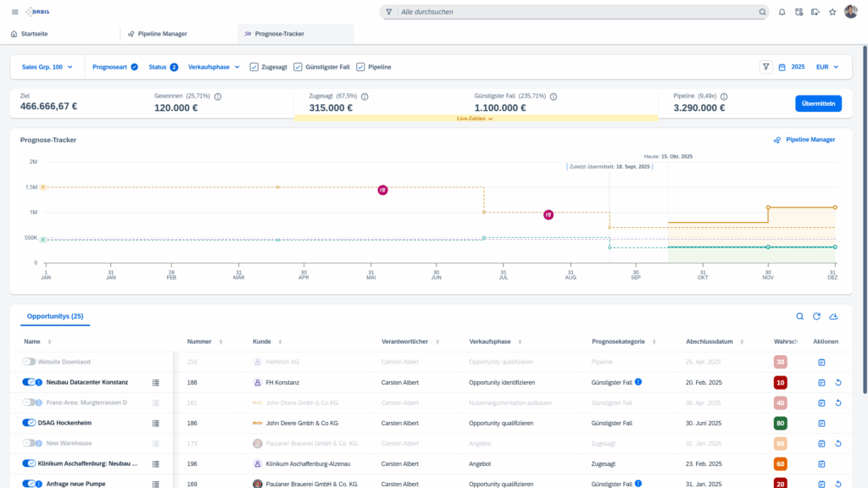Click the list icon next to Klinikum Aschaffenburg entry
The image size is (868, 488).
[x=154, y=463]
